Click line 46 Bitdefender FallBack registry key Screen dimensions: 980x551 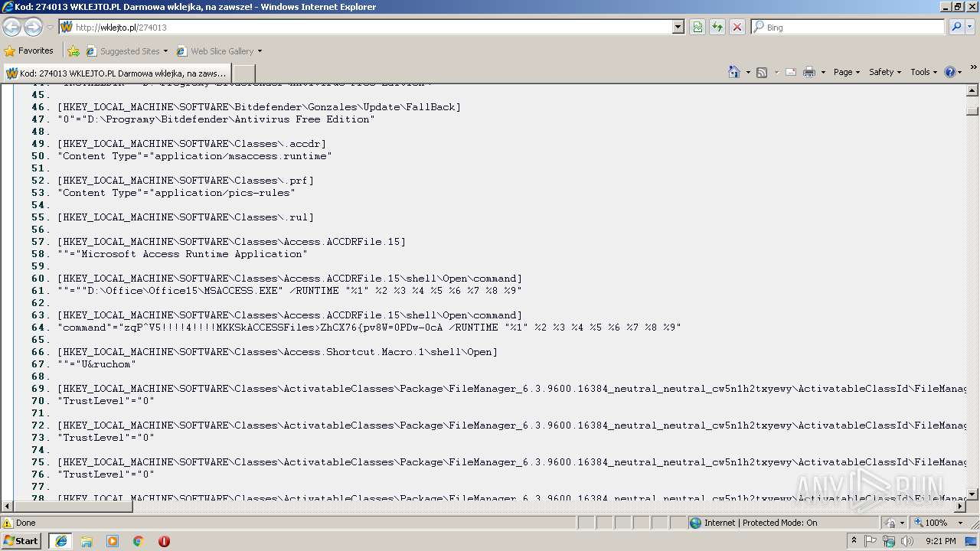[259, 107]
